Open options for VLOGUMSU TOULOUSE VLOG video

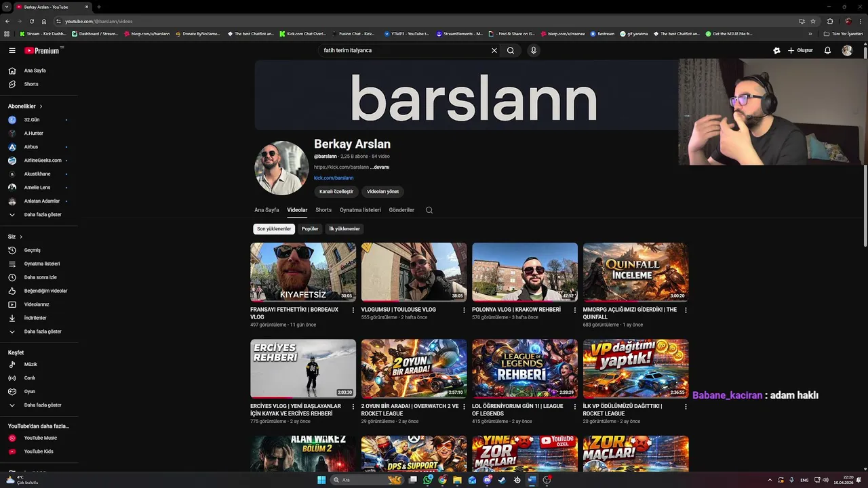[x=464, y=310]
